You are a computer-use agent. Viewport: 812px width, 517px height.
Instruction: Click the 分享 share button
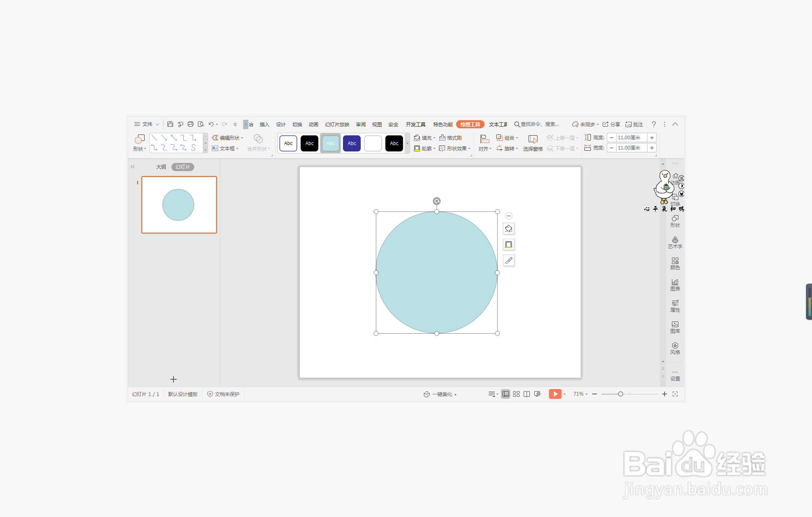click(612, 125)
